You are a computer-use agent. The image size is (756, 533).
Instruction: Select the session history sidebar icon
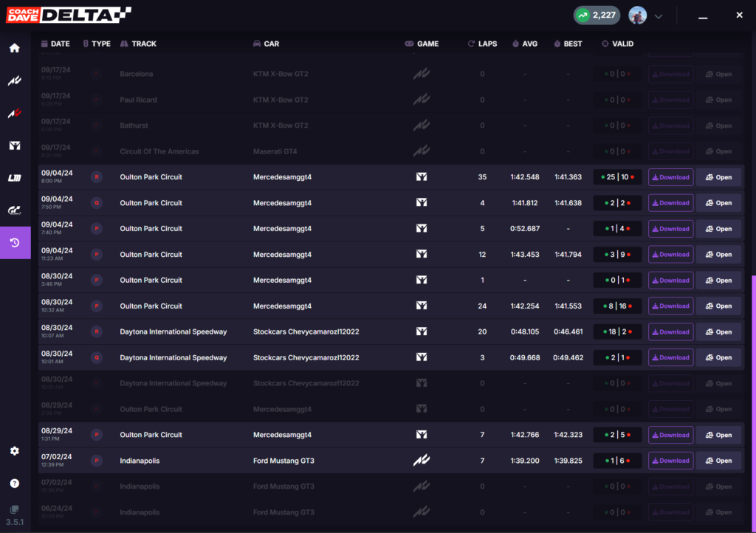[x=15, y=242]
